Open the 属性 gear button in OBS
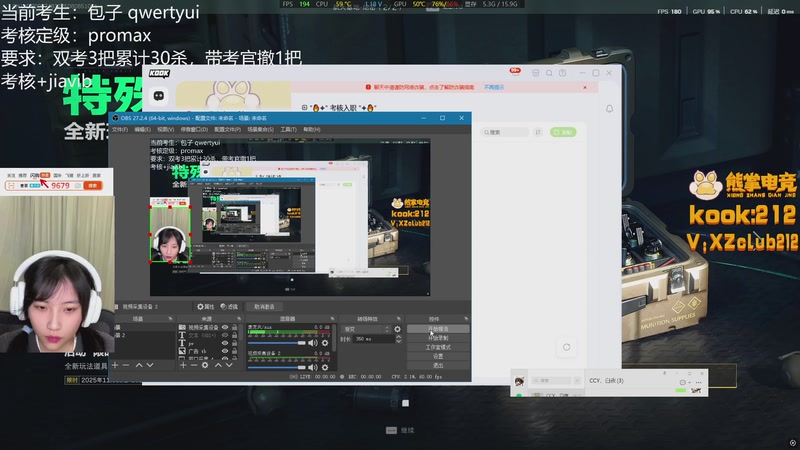This screenshot has height=450, width=800. click(x=206, y=307)
